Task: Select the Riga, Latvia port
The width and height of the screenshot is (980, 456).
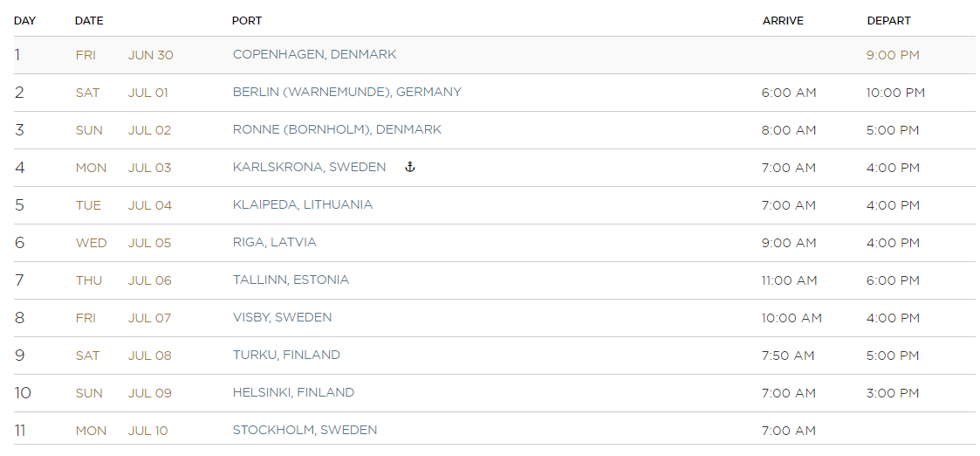Action: [274, 242]
